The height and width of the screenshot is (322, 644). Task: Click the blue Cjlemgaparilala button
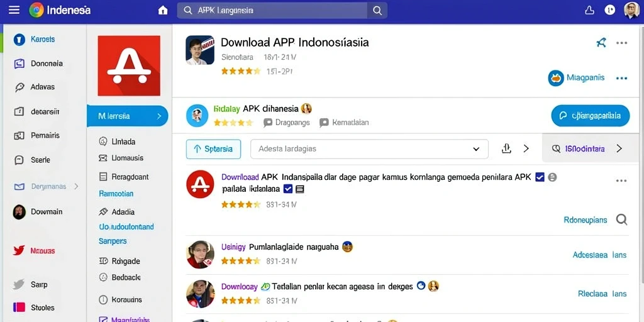click(590, 116)
